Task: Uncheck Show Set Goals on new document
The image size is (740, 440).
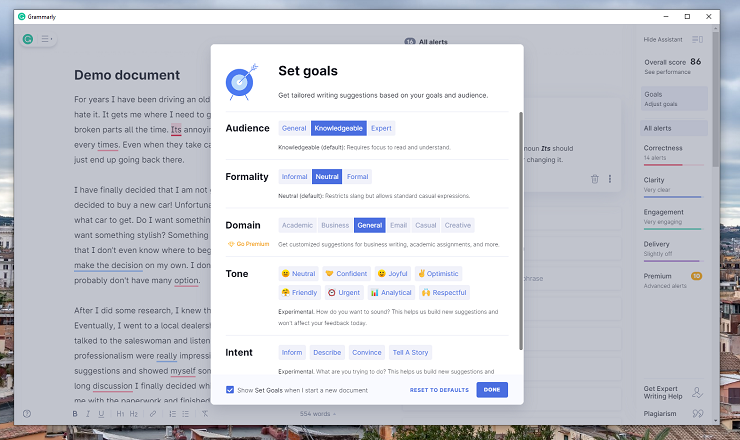Action: [x=230, y=390]
